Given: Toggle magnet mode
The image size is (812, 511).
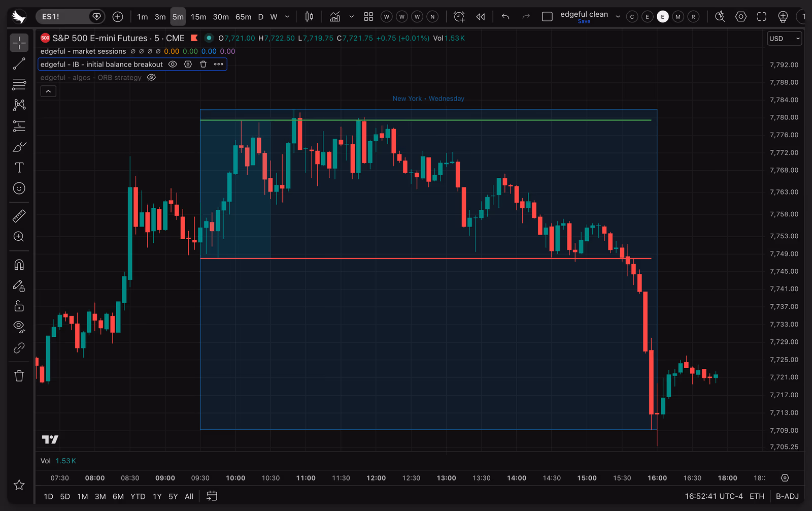Looking at the screenshot, I should coord(19,265).
